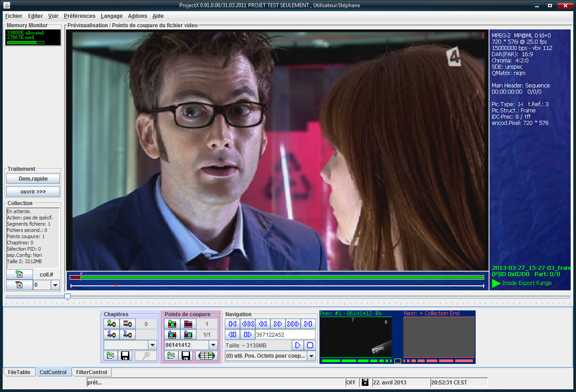
Task: Load chapter list from file in Chapitres
Action: [110, 355]
